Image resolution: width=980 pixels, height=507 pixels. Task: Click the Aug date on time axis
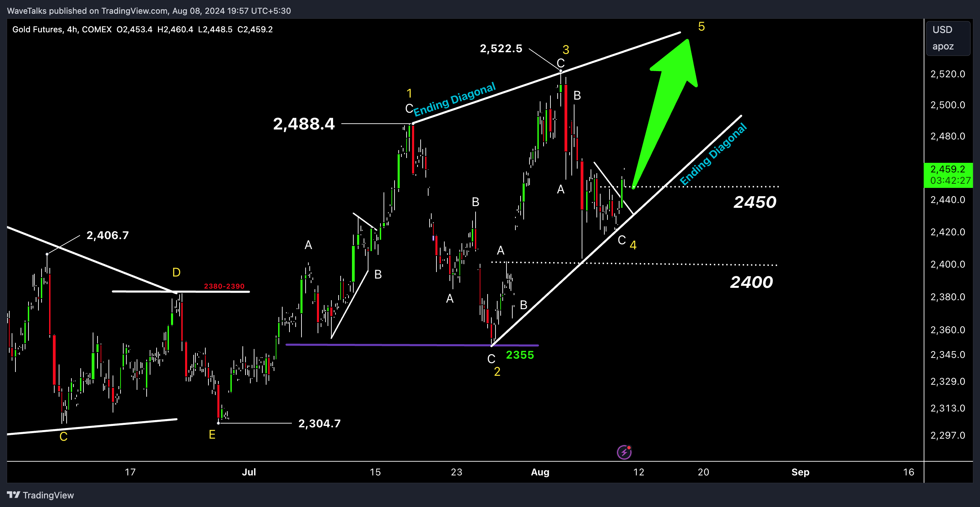[x=540, y=472]
